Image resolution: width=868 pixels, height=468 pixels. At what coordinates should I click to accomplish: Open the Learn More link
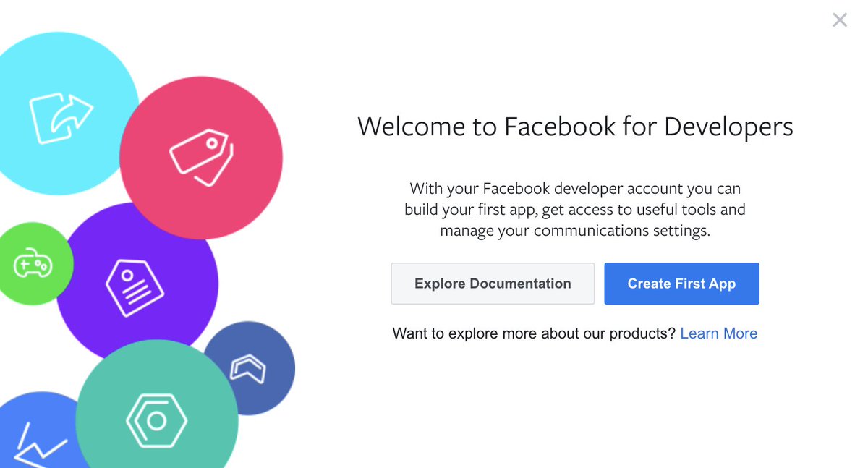tap(718, 333)
